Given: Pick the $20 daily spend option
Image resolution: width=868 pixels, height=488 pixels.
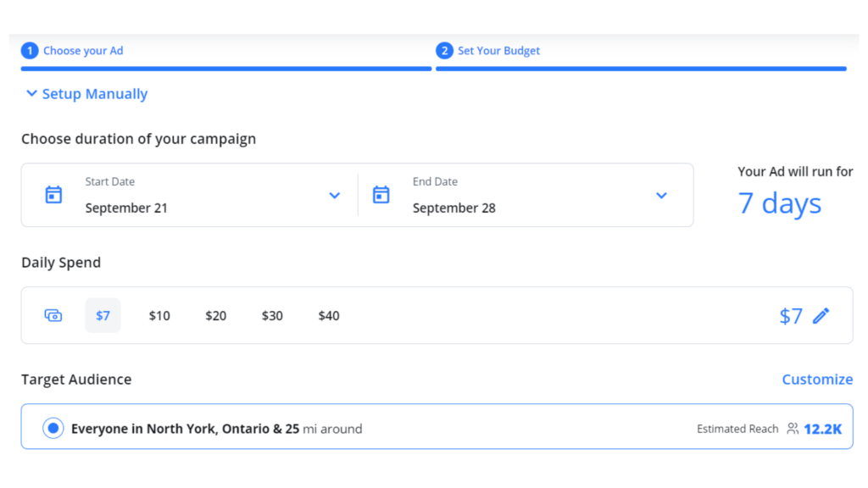Looking at the screenshot, I should tap(215, 315).
